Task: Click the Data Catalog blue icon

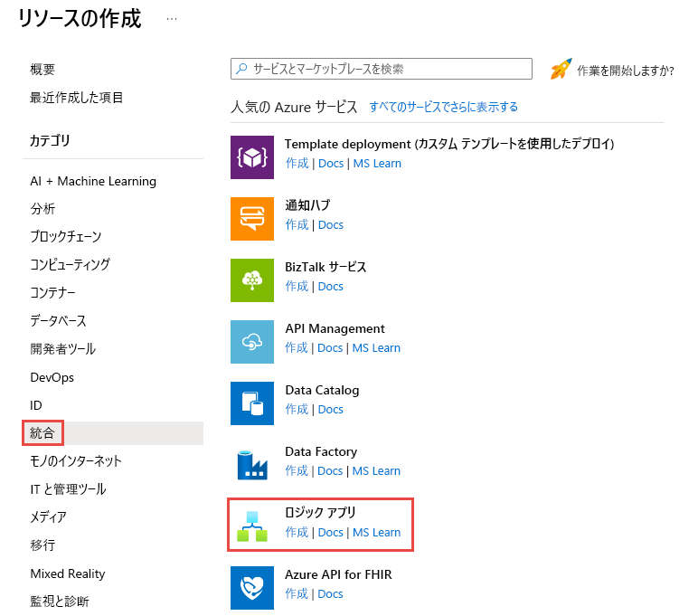Action: coord(252,403)
